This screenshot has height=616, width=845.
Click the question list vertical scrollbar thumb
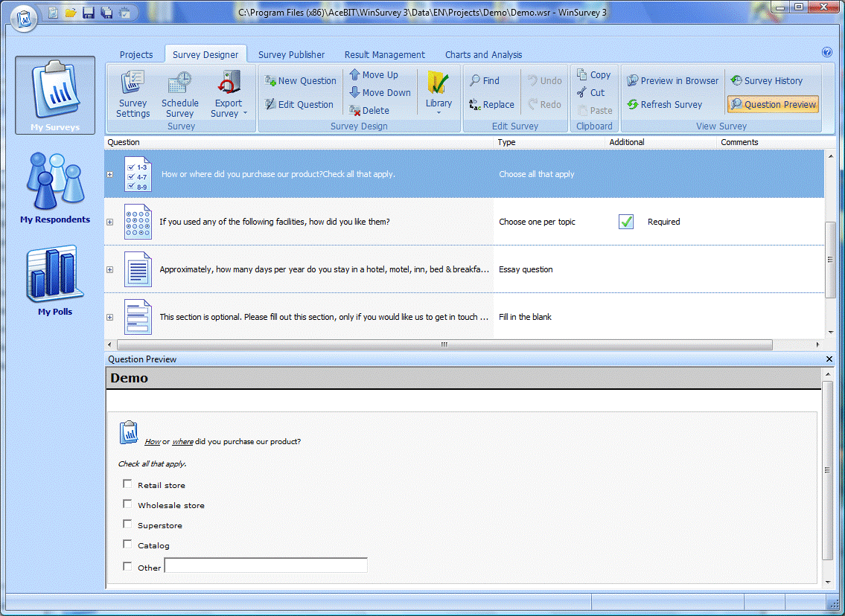pyautogui.click(x=830, y=260)
